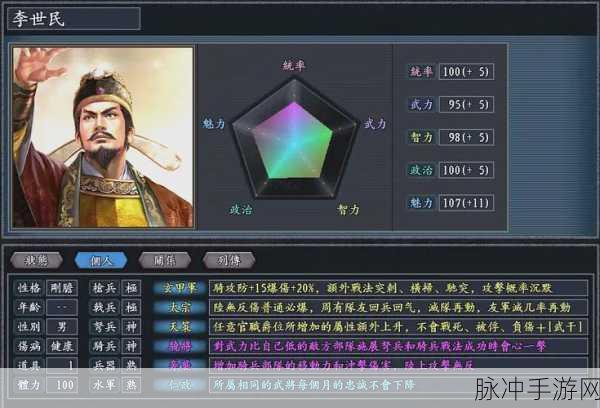This screenshot has width=600, height=408.
Task: Click the 年齡 label
Action: (x=29, y=307)
